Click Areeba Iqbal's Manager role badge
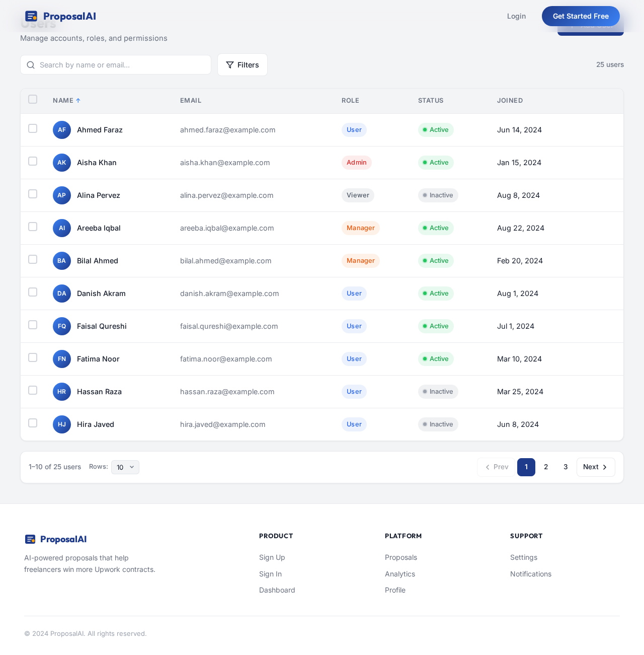This screenshot has width=644, height=655. pyautogui.click(x=361, y=228)
